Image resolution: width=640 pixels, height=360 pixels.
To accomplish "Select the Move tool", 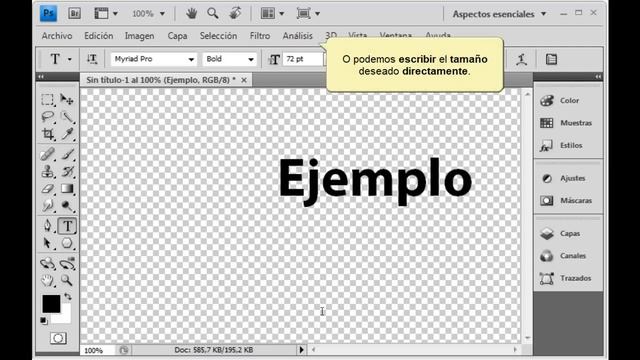I will [x=67, y=99].
